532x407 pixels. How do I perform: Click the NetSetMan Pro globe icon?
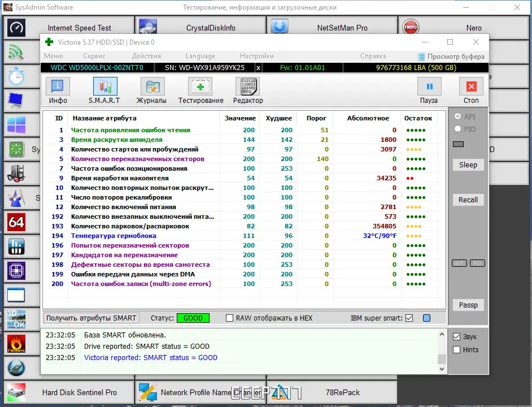pyautogui.click(x=280, y=27)
